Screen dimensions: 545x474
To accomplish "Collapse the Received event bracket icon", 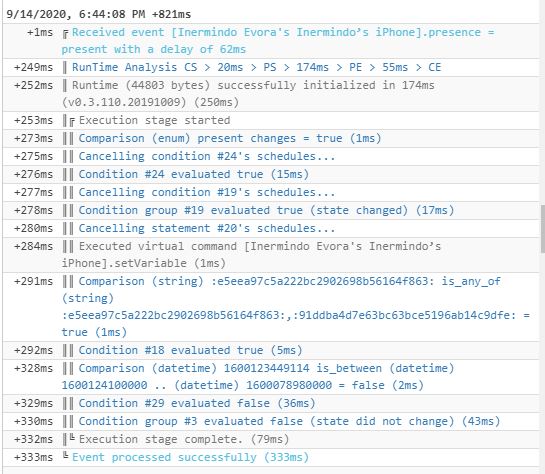I will click(65, 34).
